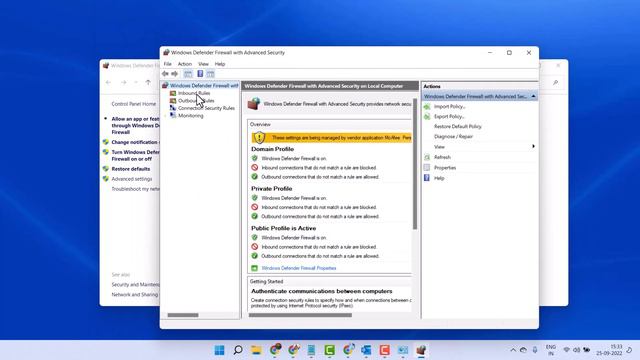Click Network and Sharing link
Viewport: 640px width, 360px height.
click(x=134, y=295)
